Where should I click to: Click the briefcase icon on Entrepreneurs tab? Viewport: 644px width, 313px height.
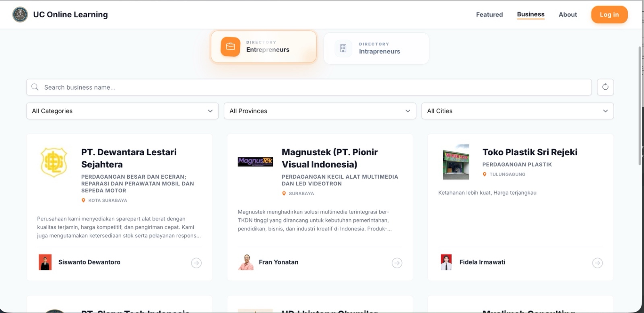(230, 46)
